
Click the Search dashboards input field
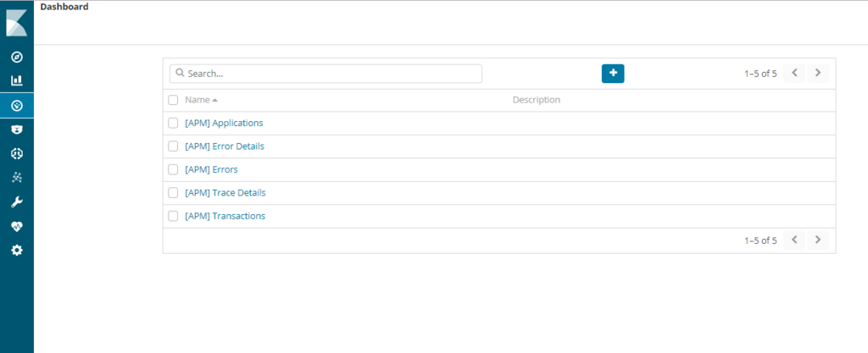tap(325, 74)
